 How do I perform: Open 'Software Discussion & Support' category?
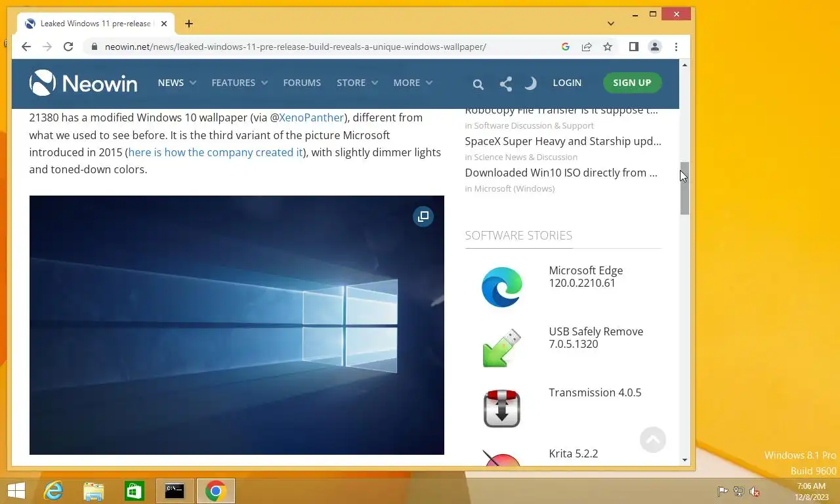[534, 125]
